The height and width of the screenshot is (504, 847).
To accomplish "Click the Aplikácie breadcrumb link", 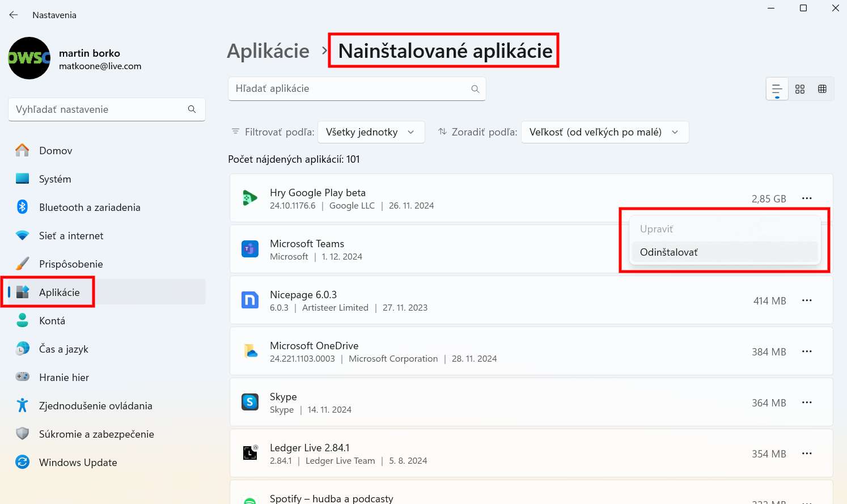I will point(268,51).
